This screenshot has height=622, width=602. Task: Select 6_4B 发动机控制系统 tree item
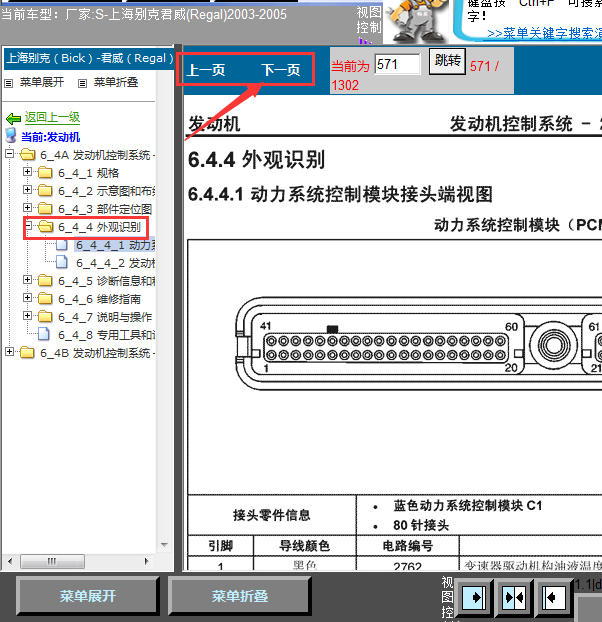point(98,353)
